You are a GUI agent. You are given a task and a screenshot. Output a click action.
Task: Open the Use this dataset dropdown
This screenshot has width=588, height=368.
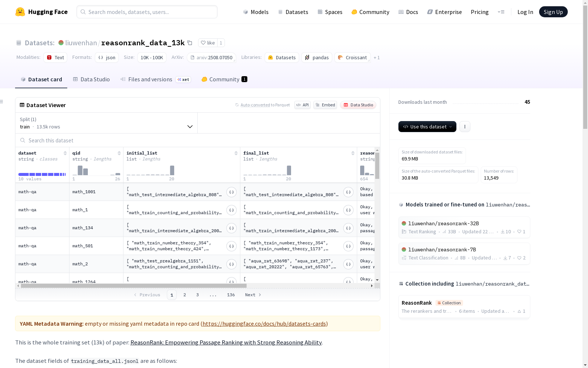tap(427, 127)
